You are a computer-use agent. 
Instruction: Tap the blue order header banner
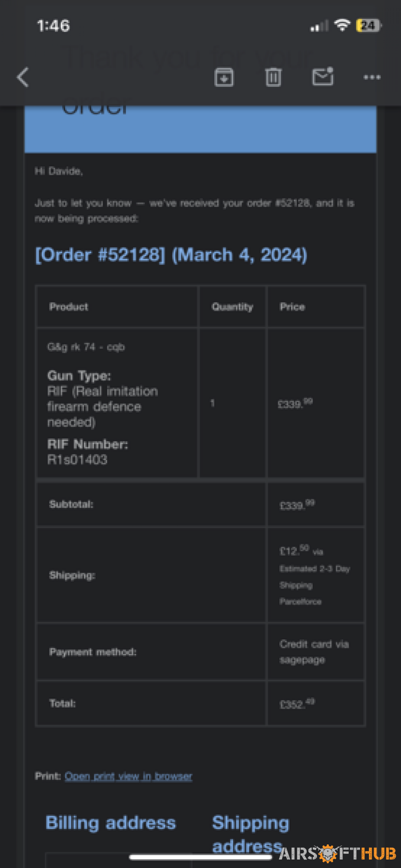200,129
